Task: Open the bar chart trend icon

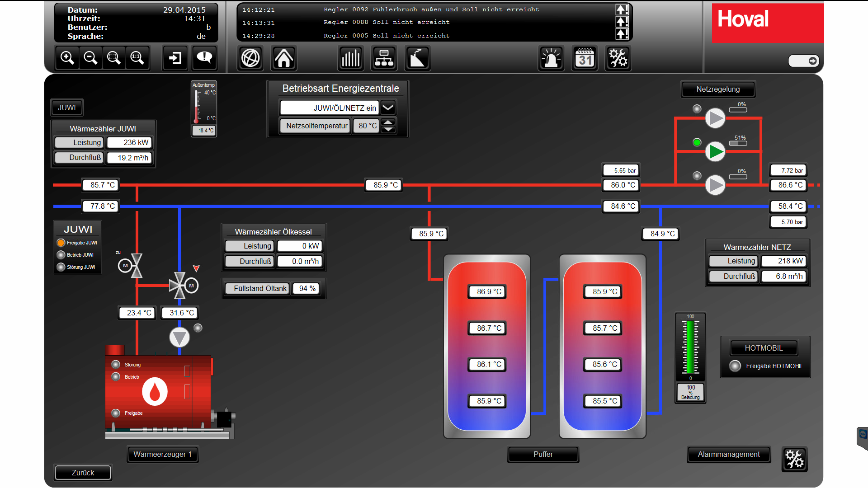Action: click(350, 58)
